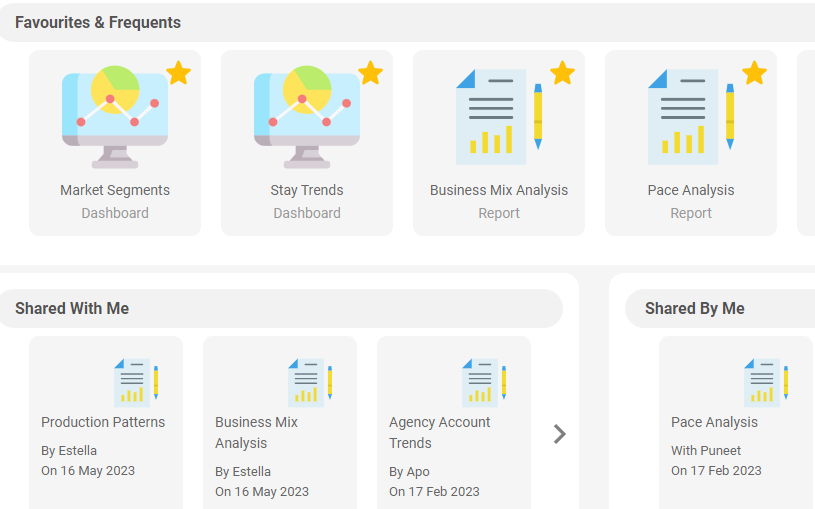Click the Pace Analysis icon in Shared By Me
Screen dimensions: 815x509
(x=766, y=381)
